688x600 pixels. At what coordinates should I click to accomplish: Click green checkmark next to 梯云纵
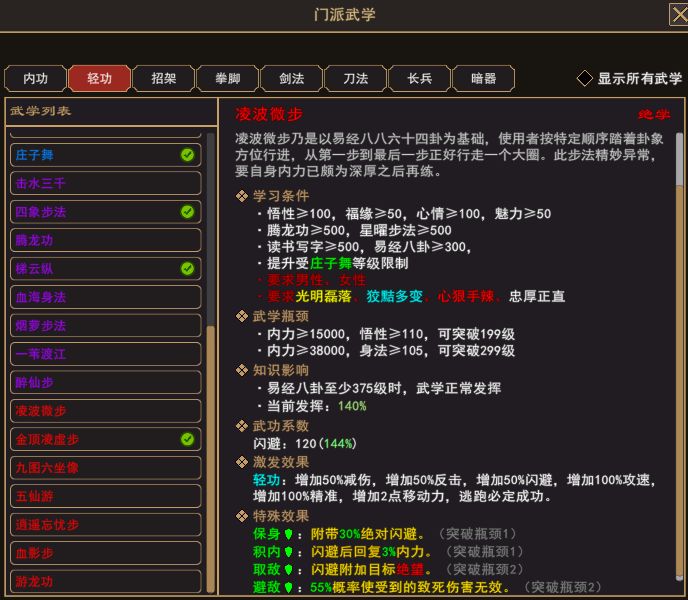click(187, 268)
